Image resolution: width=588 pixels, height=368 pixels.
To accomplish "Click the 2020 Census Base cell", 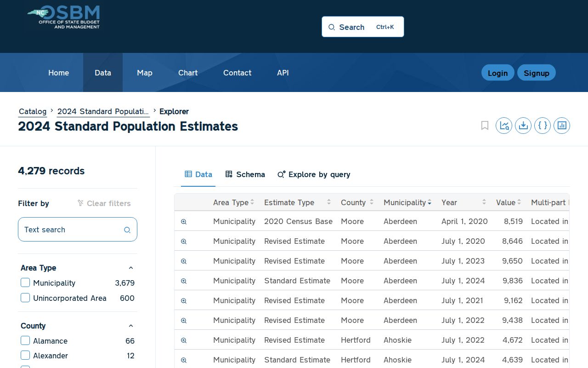I will 298,221.
